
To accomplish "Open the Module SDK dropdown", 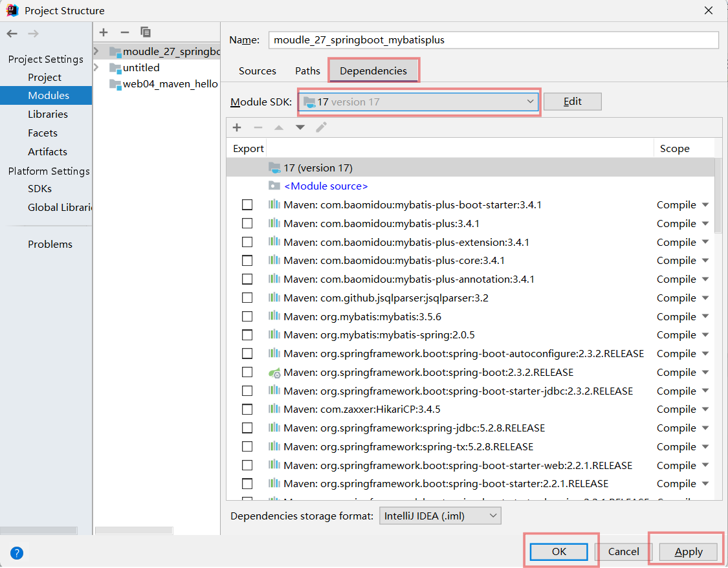I will coord(418,102).
